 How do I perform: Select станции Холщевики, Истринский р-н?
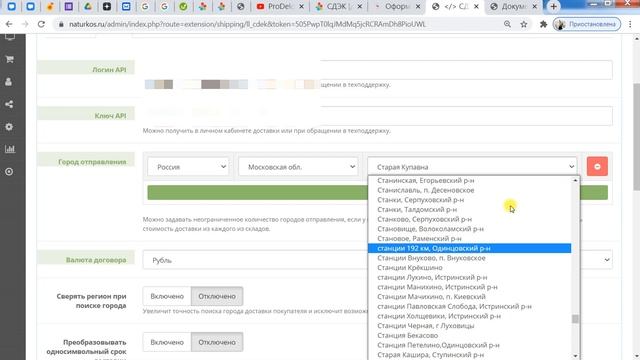[469, 316]
